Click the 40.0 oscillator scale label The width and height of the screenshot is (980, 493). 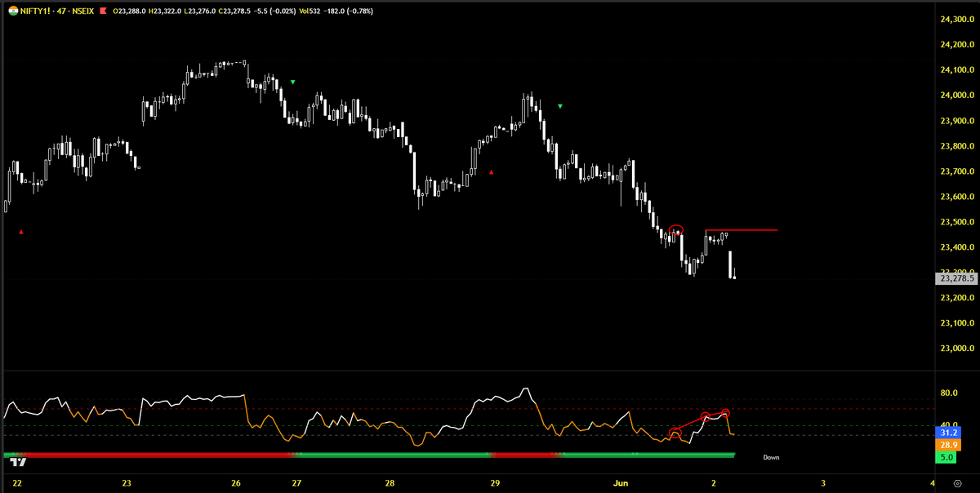950,425
